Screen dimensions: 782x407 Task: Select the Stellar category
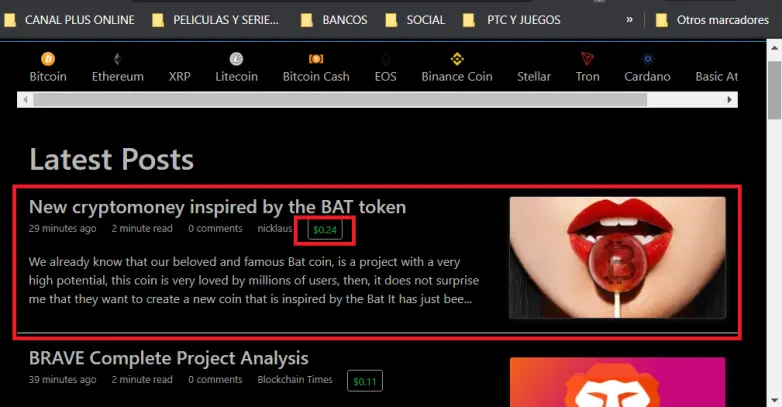[x=534, y=76]
